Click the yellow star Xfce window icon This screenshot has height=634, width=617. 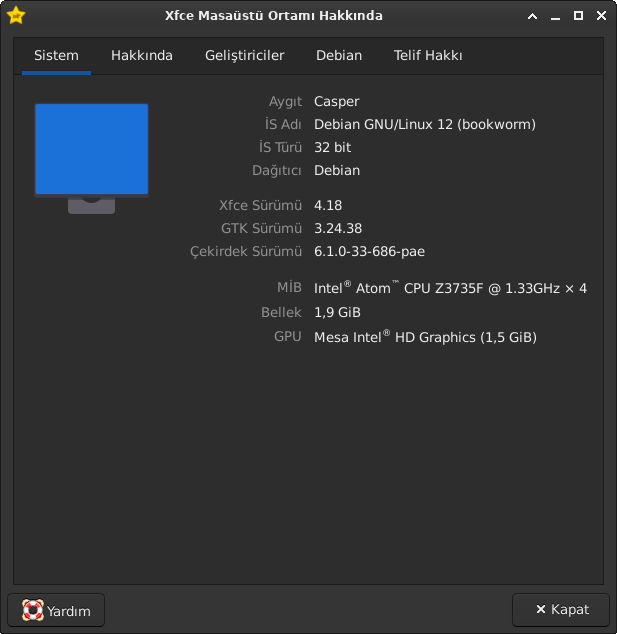[16, 15]
